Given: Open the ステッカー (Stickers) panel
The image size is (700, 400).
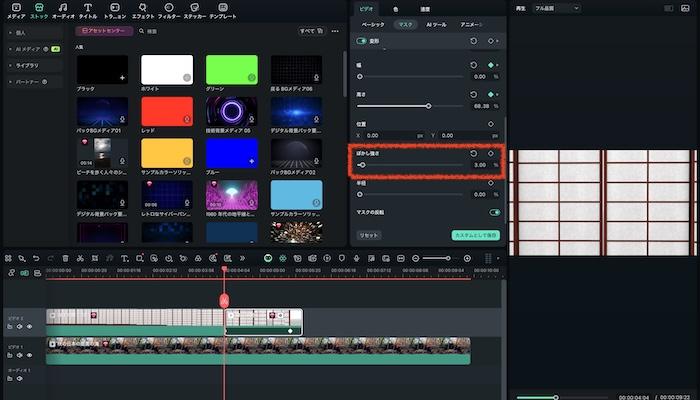Looking at the screenshot, I should [195, 10].
